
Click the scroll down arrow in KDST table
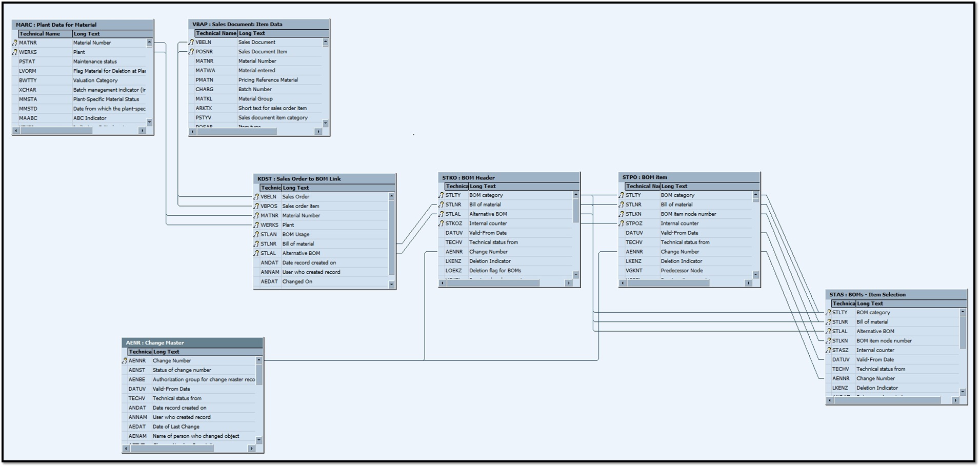point(391,284)
